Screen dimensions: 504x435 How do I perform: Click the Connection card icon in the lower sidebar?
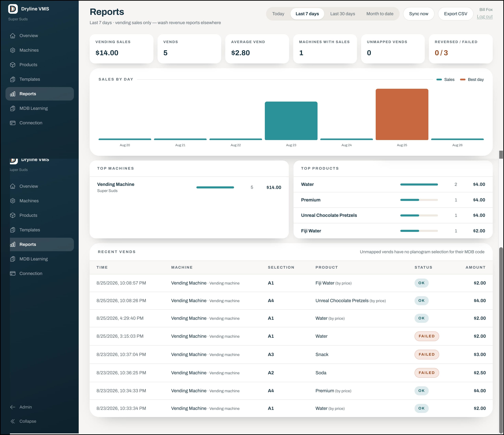point(13,274)
